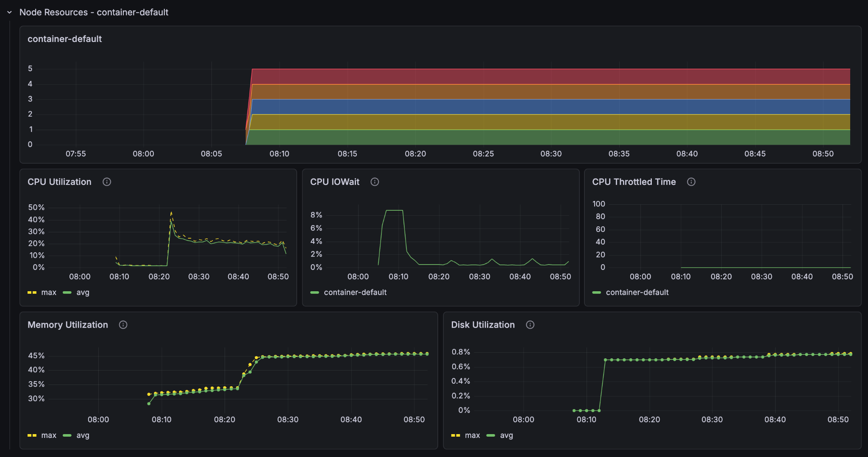
Task: Toggle the avg series in Memory Utilization legend
Action: [83, 435]
